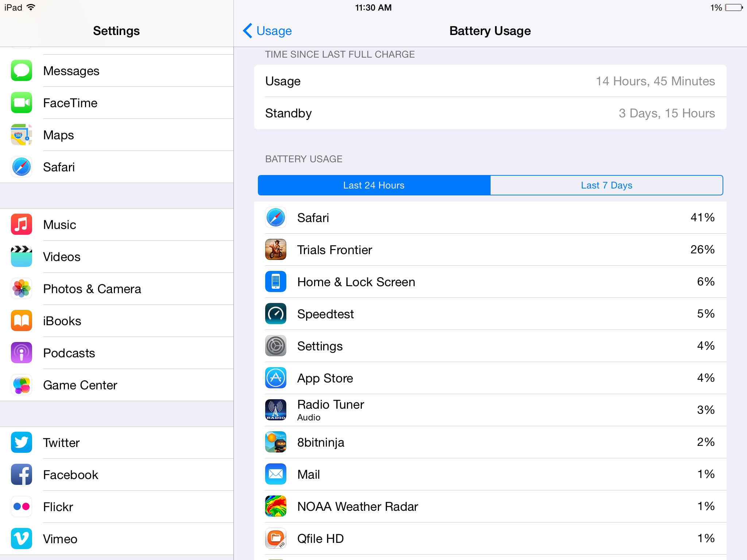Open Vimeo settings row label

point(60,539)
